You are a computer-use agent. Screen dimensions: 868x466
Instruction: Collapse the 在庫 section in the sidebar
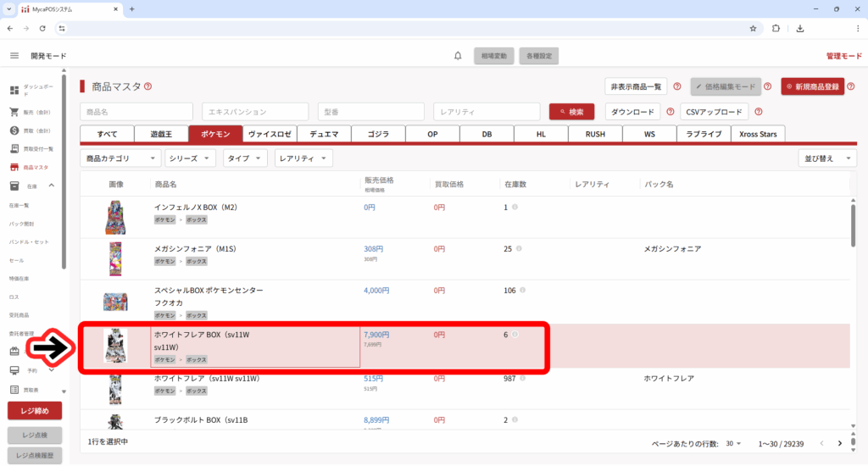(51, 186)
